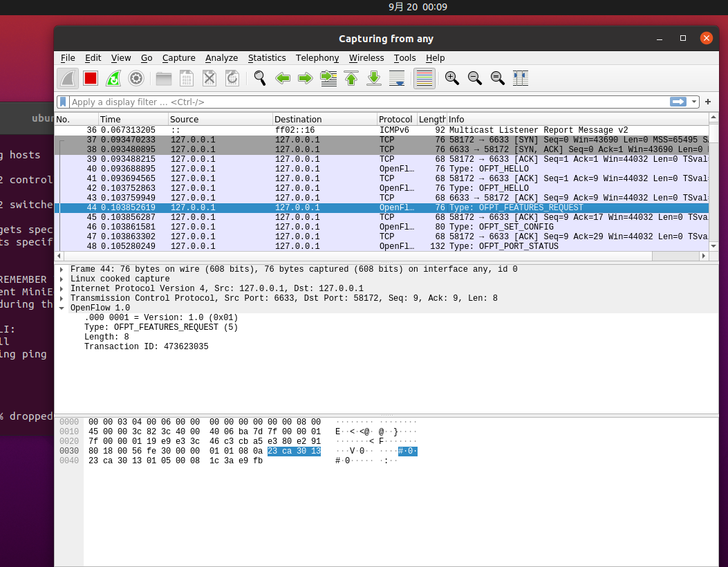This screenshot has width=728, height=567.
Task: Expand the Linux cooked capture section
Action: coord(62,279)
